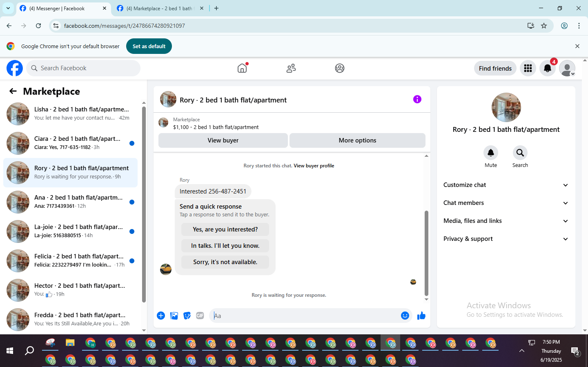Open the Facebook menu grid icon
588x367 pixels.
(528, 68)
